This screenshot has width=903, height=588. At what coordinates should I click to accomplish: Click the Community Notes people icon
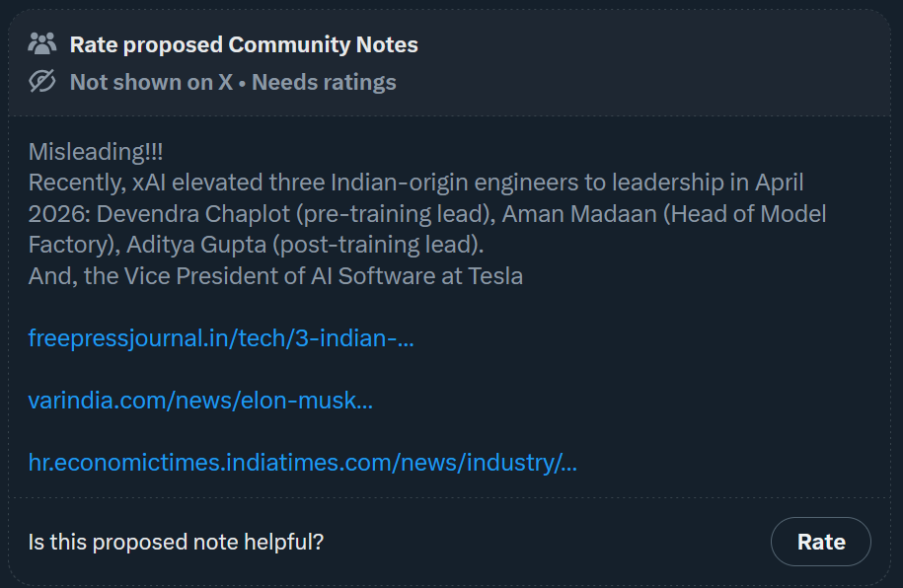click(42, 44)
